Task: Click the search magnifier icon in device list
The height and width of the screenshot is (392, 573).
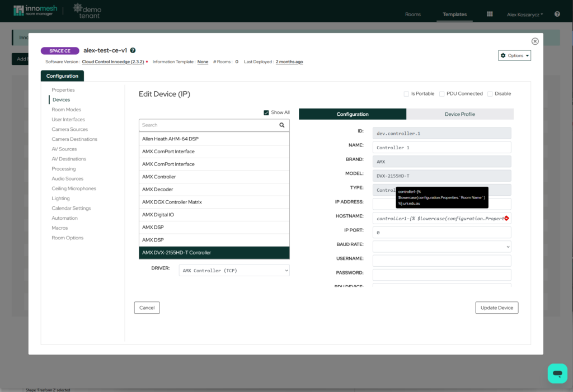Action: tap(282, 125)
